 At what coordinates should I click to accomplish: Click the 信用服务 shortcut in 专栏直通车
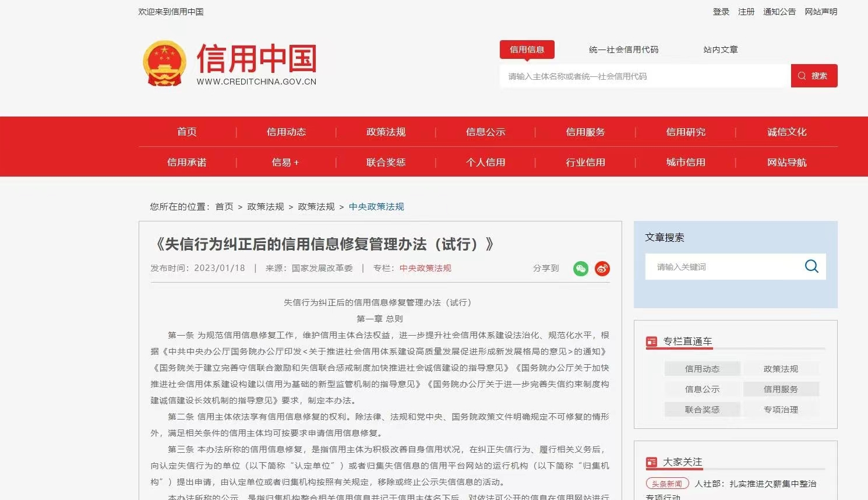click(781, 389)
